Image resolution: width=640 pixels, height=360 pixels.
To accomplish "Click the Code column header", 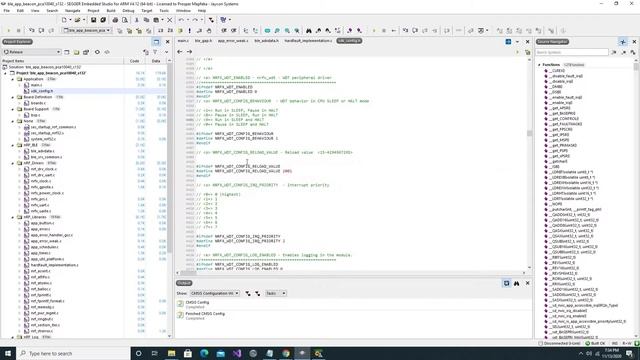I will point(134,61).
